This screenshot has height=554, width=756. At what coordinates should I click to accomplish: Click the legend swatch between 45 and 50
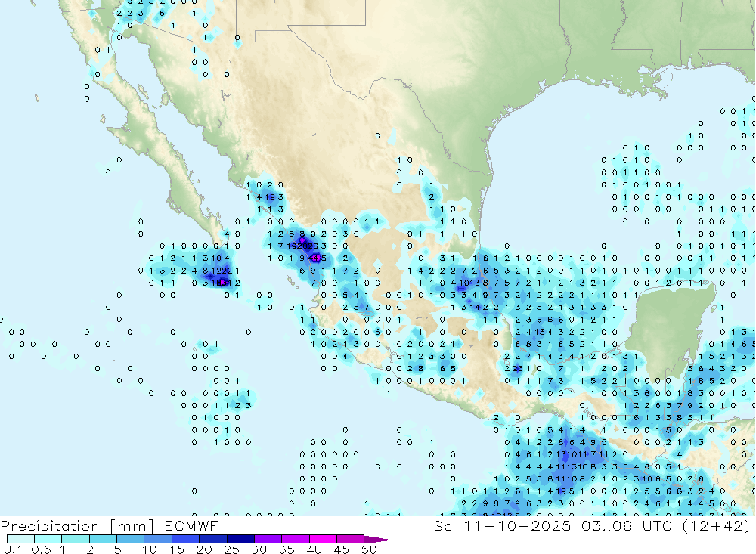(350, 539)
